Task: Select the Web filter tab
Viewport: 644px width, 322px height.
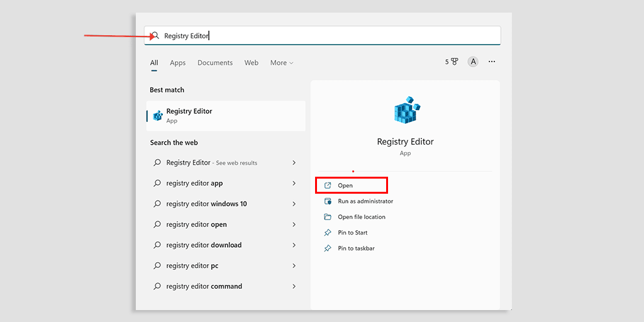Action: coord(252,63)
